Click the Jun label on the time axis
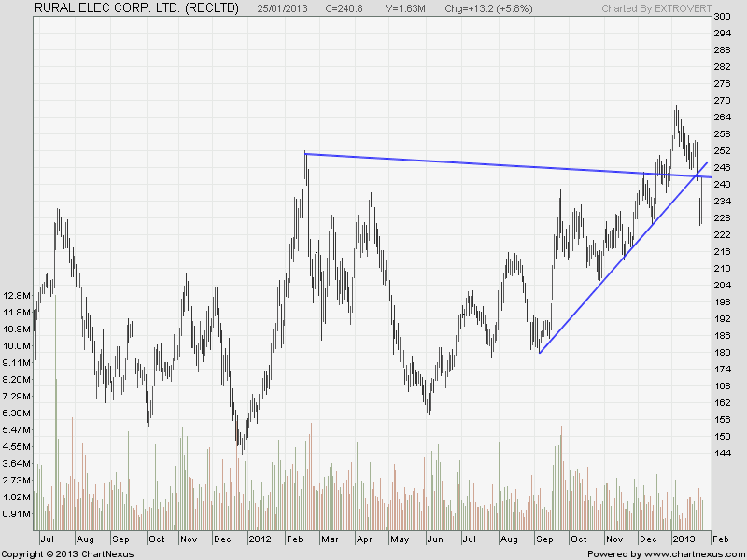 point(435,539)
